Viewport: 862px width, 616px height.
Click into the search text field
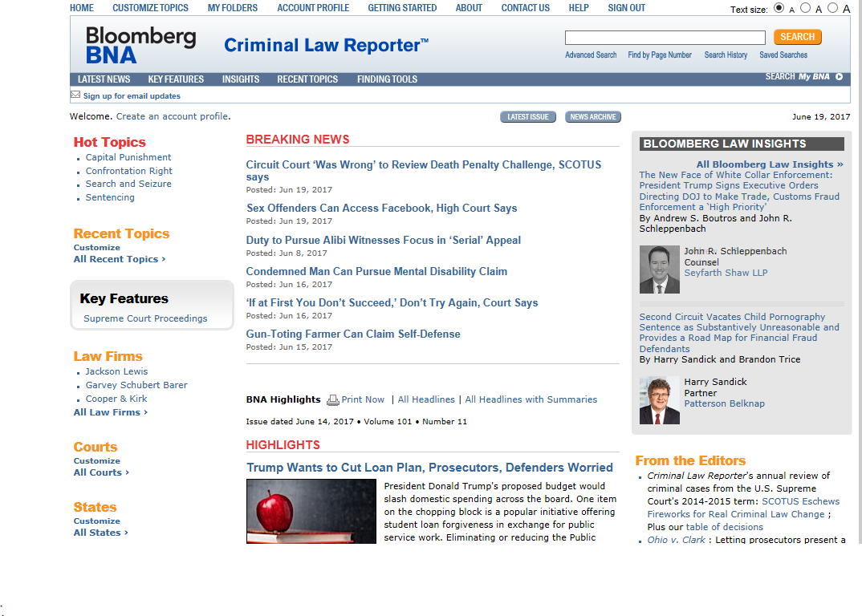coord(665,38)
